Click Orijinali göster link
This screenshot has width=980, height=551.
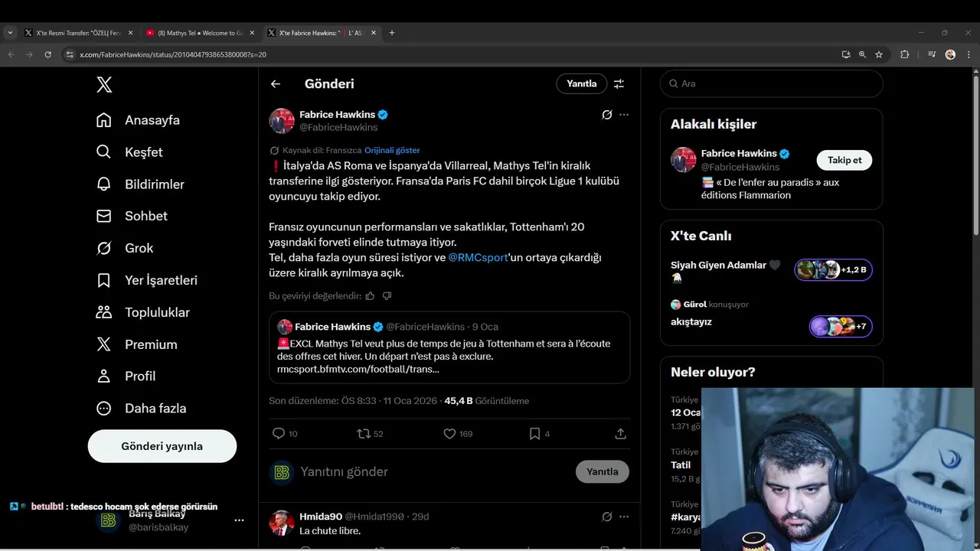[x=392, y=150]
